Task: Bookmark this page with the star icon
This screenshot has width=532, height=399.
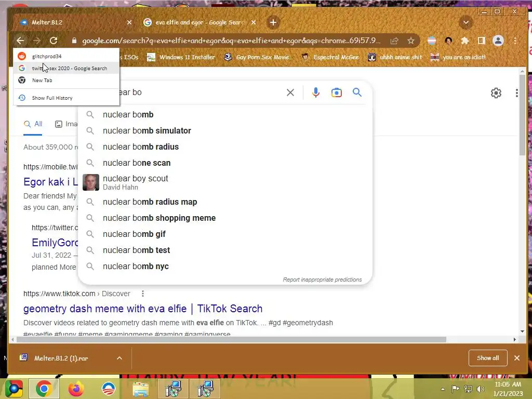Action: pos(411,41)
